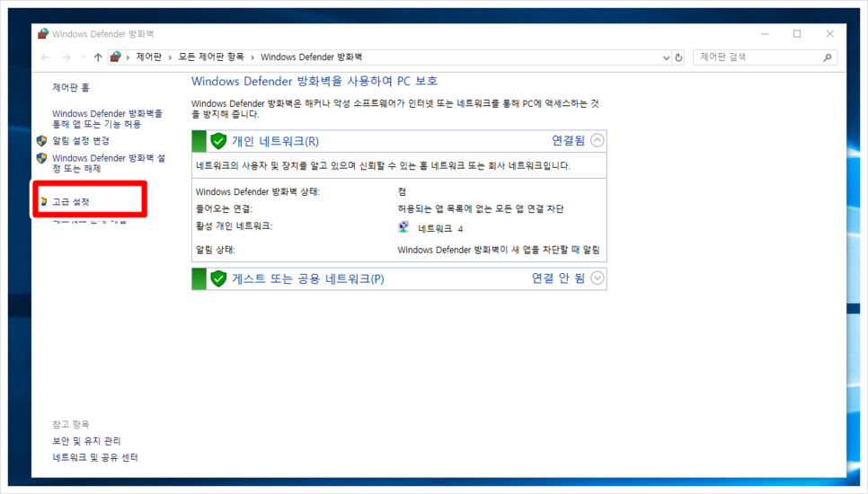The image size is (868, 494).
Task: Click the 방화벽이 새 앱을 차단할 때 알림 value
Action: [x=498, y=250]
